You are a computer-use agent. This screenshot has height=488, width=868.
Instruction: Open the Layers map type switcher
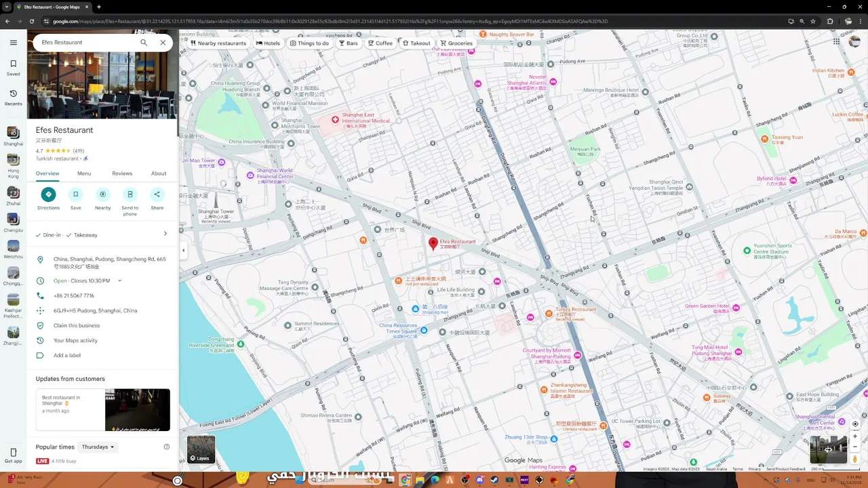pyautogui.click(x=201, y=449)
